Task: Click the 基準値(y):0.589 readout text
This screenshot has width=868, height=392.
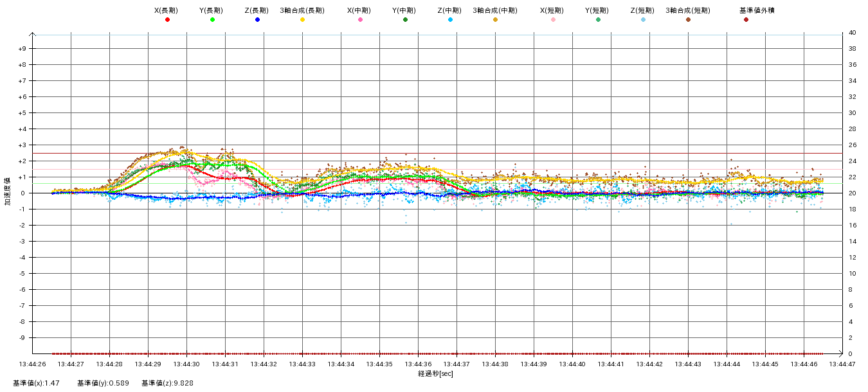Action: (x=103, y=383)
